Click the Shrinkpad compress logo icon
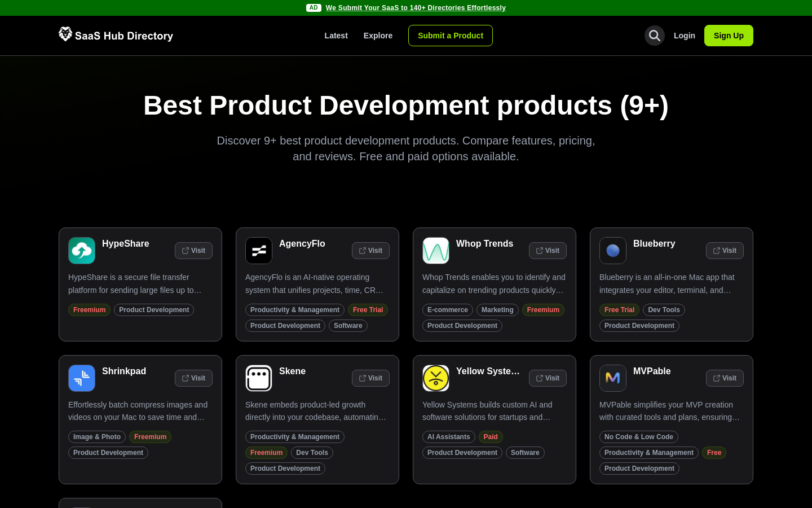This screenshot has width=812, height=508. [x=82, y=378]
